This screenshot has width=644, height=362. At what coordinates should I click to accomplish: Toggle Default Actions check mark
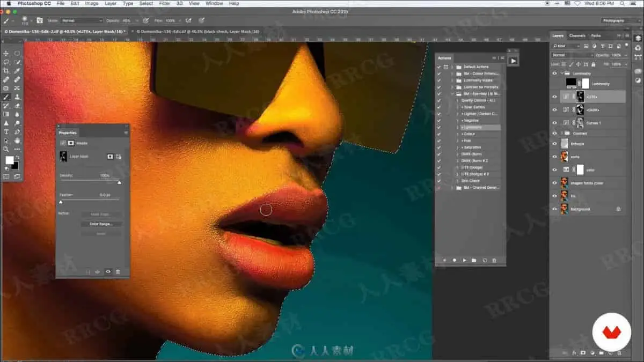coord(439,67)
